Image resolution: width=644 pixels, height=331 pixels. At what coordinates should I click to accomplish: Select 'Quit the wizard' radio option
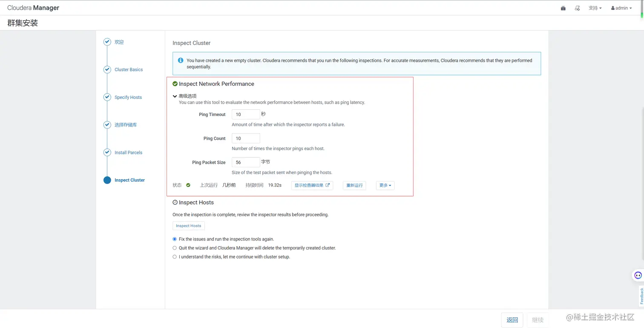[x=175, y=248]
